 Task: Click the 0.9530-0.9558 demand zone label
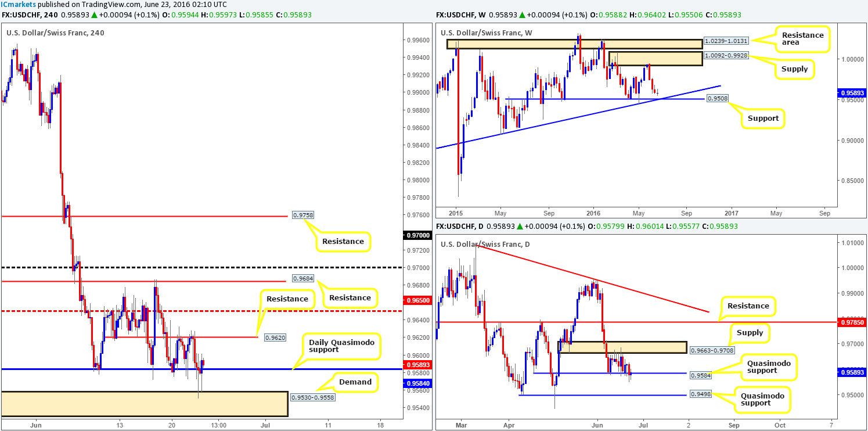(314, 397)
